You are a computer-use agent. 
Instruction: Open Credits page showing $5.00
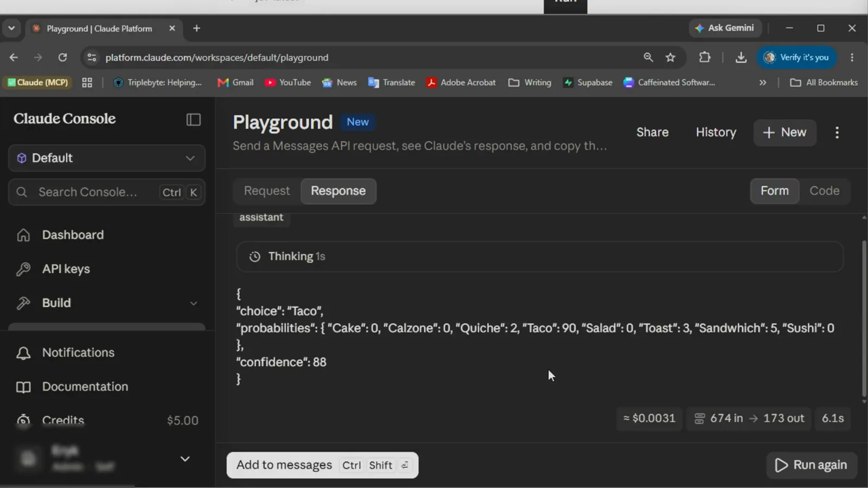[x=107, y=420]
